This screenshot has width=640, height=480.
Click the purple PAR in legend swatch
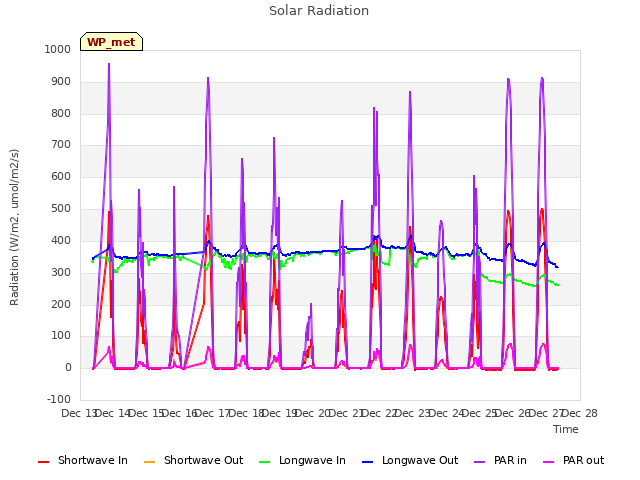pyautogui.click(x=480, y=462)
